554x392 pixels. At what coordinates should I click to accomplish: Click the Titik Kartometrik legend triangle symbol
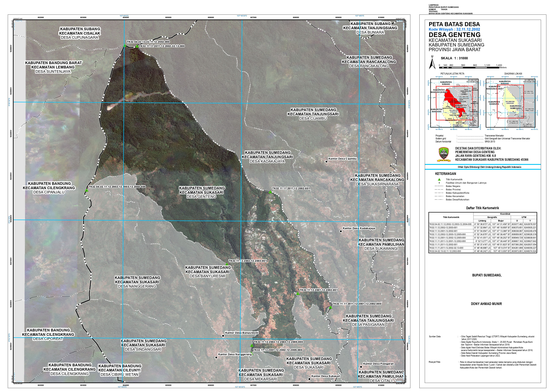tap(439, 179)
